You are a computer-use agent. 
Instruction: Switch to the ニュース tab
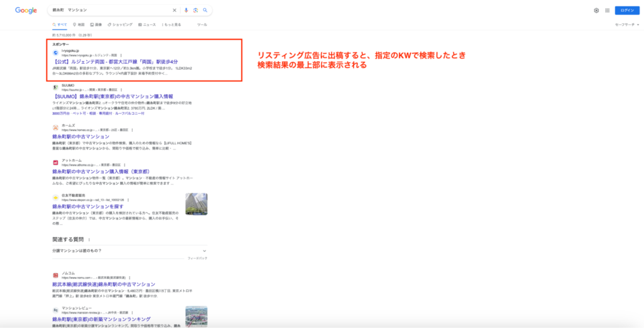147,25
